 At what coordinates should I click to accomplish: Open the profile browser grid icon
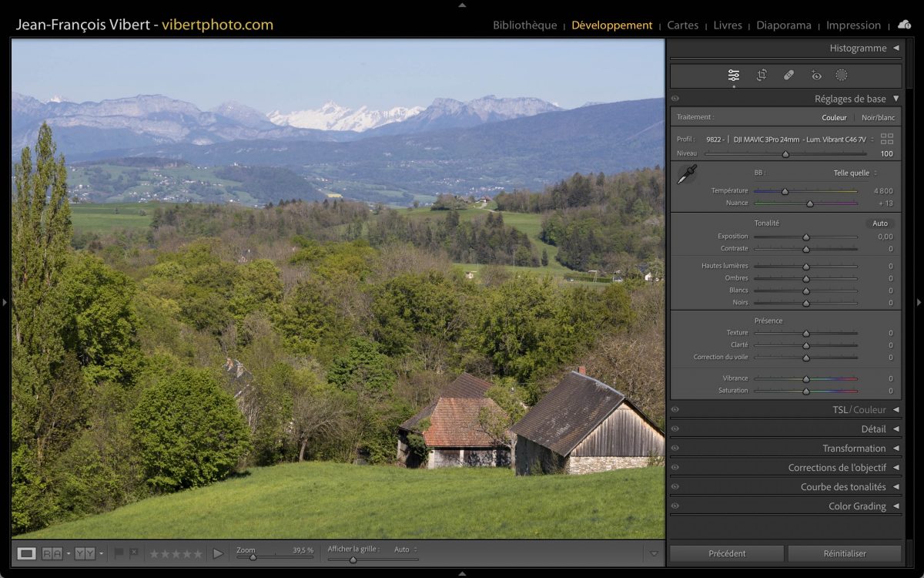887,139
